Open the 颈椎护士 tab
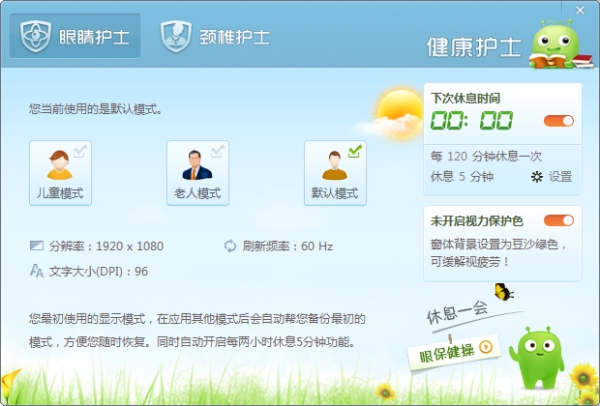 click(215, 36)
